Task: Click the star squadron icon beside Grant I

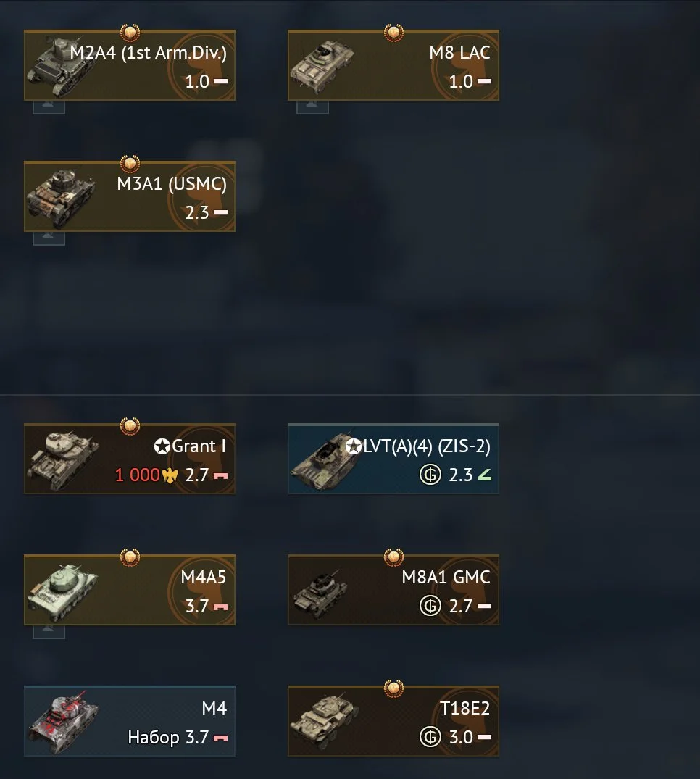Action: click(x=162, y=446)
